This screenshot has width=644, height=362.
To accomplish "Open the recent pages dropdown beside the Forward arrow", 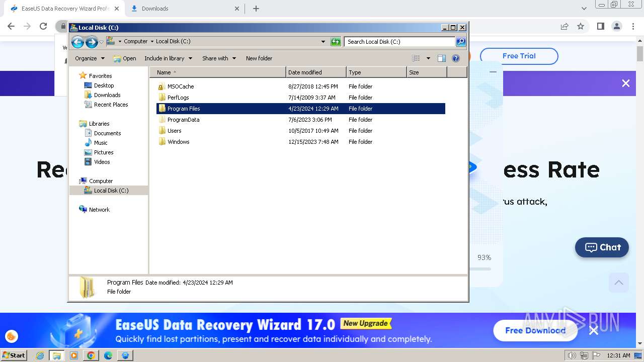I will pyautogui.click(x=102, y=42).
